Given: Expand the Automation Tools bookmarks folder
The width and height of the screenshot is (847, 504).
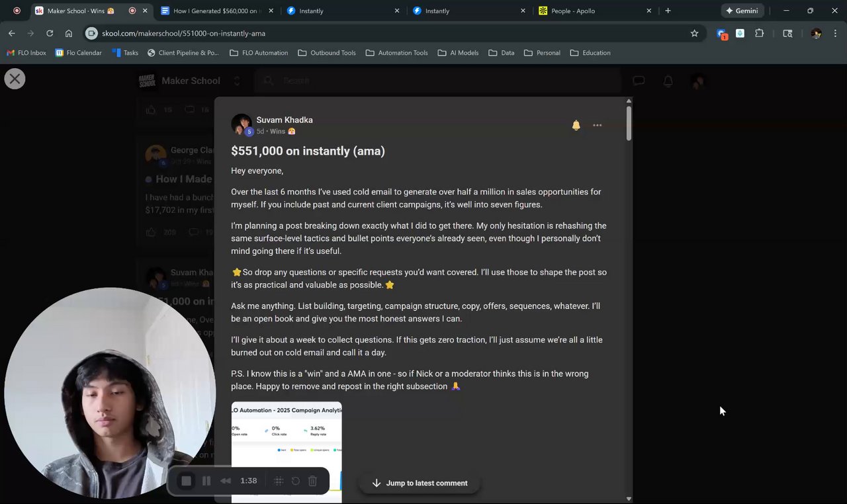Looking at the screenshot, I should pyautogui.click(x=396, y=53).
